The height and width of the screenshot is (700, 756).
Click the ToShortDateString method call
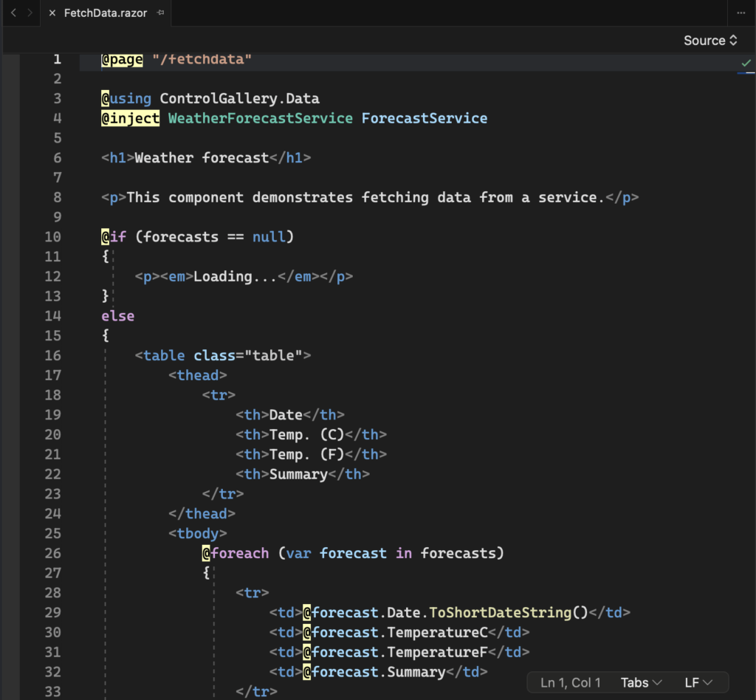click(500, 612)
